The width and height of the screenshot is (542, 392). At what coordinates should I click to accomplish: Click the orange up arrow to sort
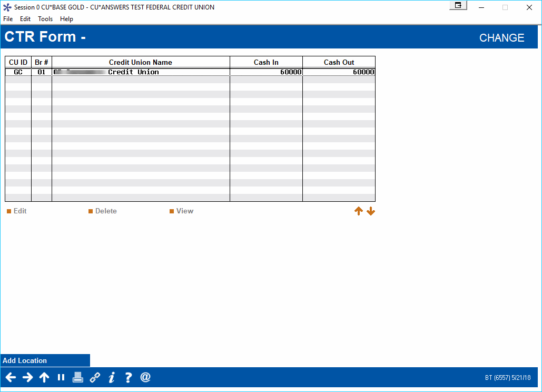pyautogui.click(x=359, y=211)
